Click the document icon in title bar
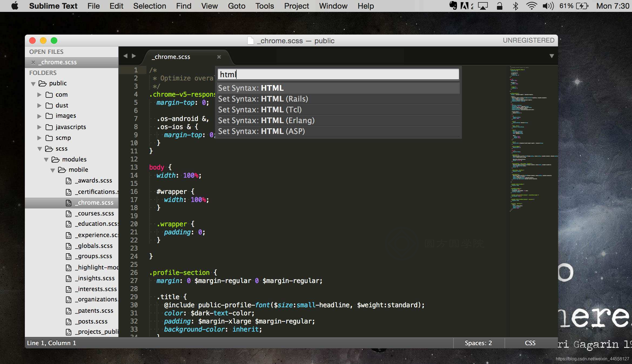This screenshot has width=632, height=364. coord(251,41)
